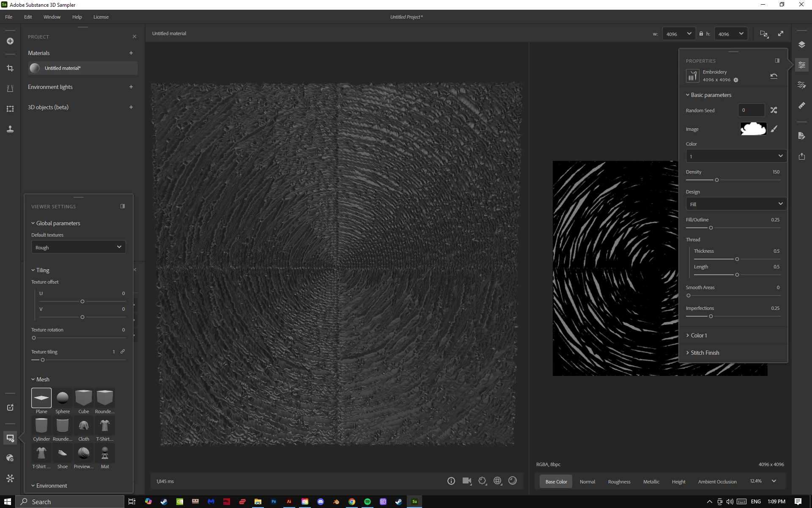This screenshot has height=508, width=812.
Task: Adjust the Density slider handle
Action: (x=716, y=180)
